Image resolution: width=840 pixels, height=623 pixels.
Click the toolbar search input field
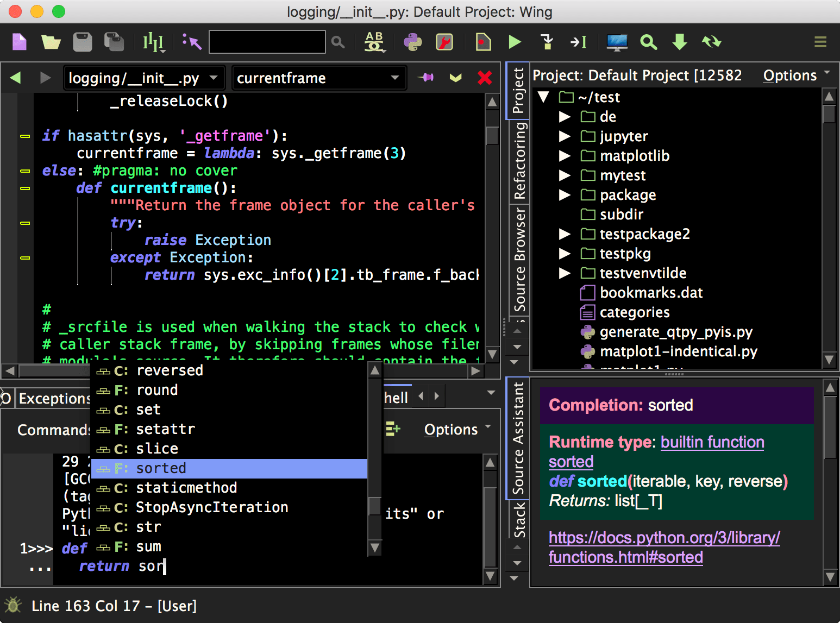pyautogui.click(x=267, y=42)
